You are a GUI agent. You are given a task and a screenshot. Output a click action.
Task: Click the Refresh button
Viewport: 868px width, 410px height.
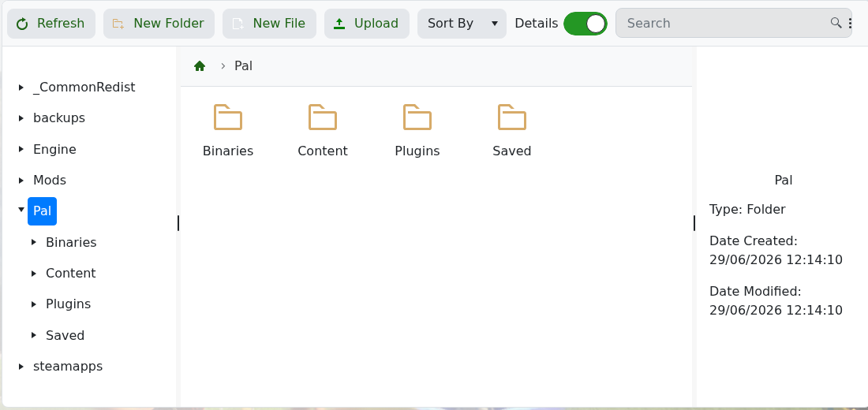[x=51, y=24]
